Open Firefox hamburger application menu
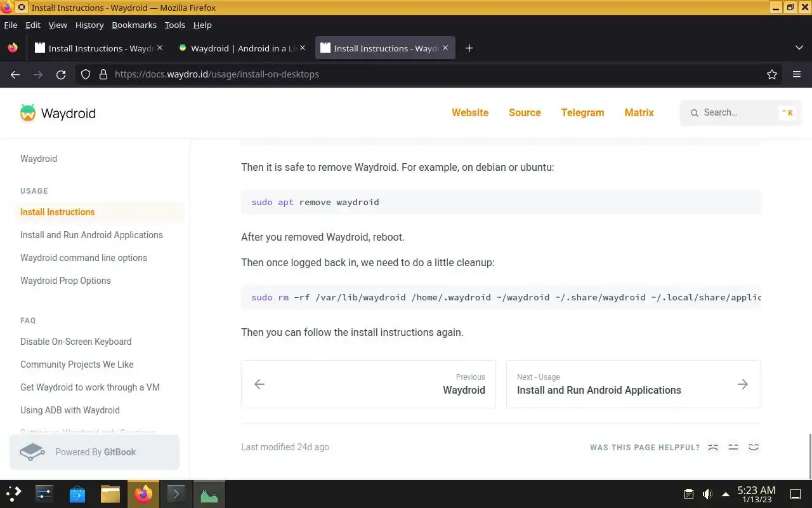This screenshot has height=508, width=812. coord(797,74)
